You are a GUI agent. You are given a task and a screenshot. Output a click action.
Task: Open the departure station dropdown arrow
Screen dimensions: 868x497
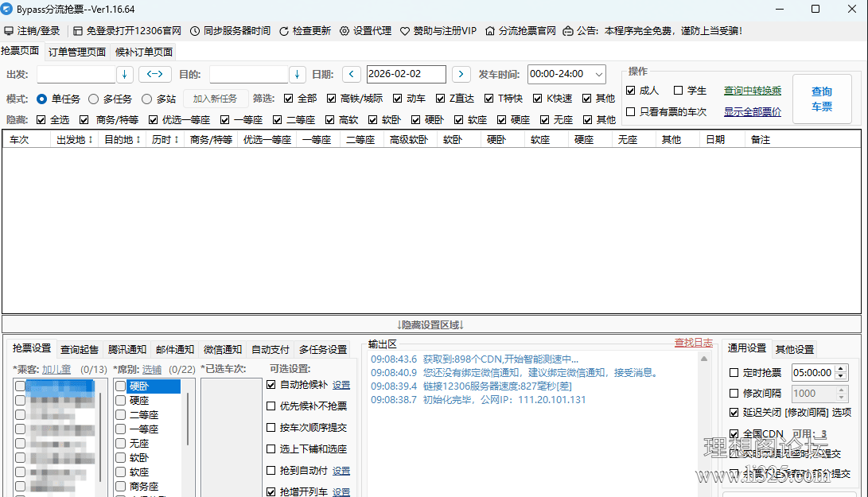coord(125,74)
